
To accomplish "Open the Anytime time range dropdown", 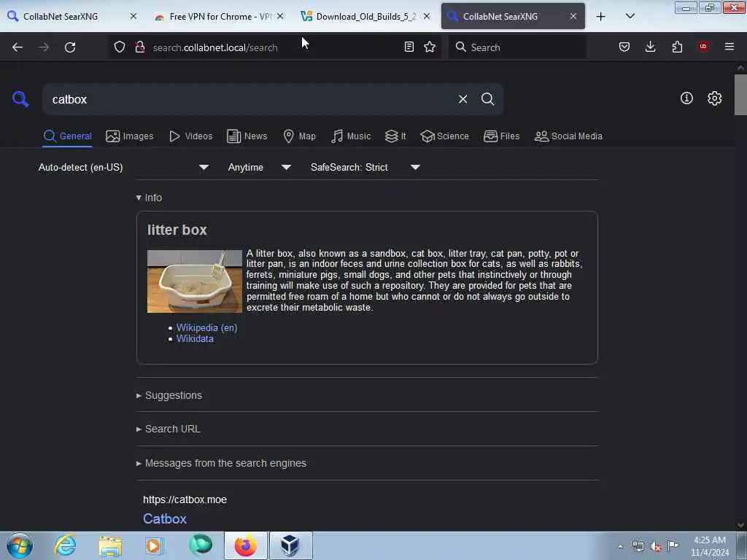I will point(259,167).
